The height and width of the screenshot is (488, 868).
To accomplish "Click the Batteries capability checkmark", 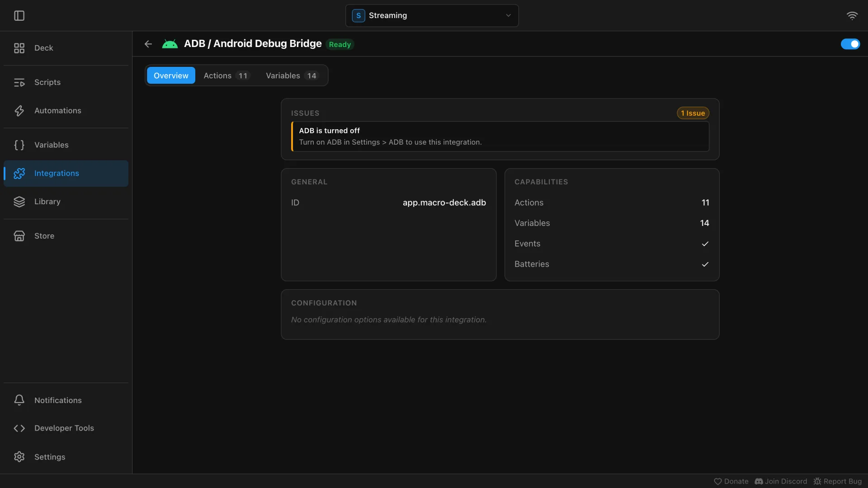I will coord(705,264).
